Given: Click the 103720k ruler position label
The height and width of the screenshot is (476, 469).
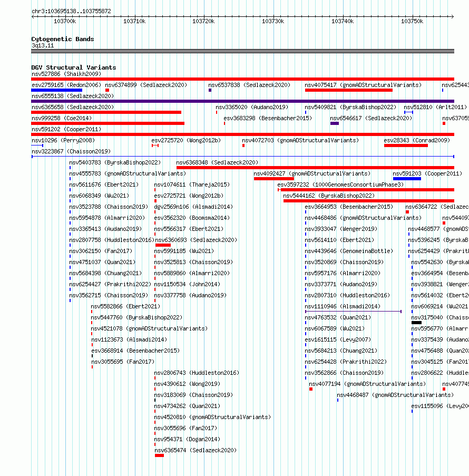Looking at the screenshot, I should coord(203,21).
